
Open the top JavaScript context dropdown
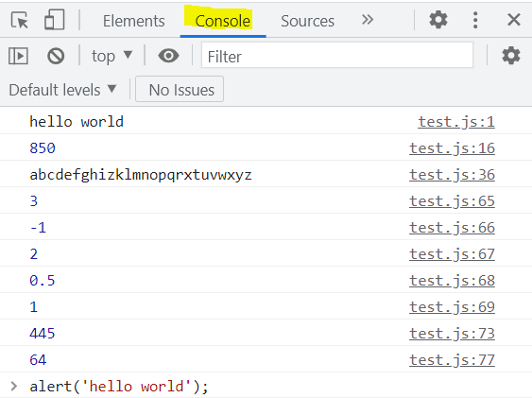[112, 56]
